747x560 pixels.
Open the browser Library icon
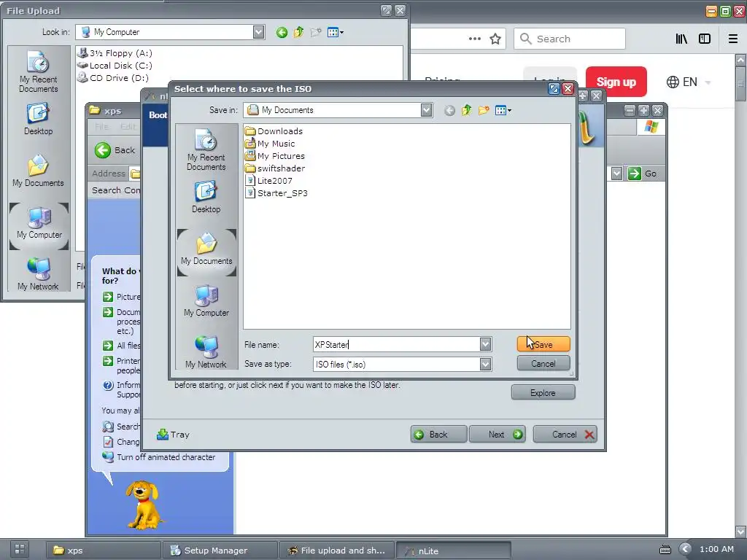coord(682,39)
